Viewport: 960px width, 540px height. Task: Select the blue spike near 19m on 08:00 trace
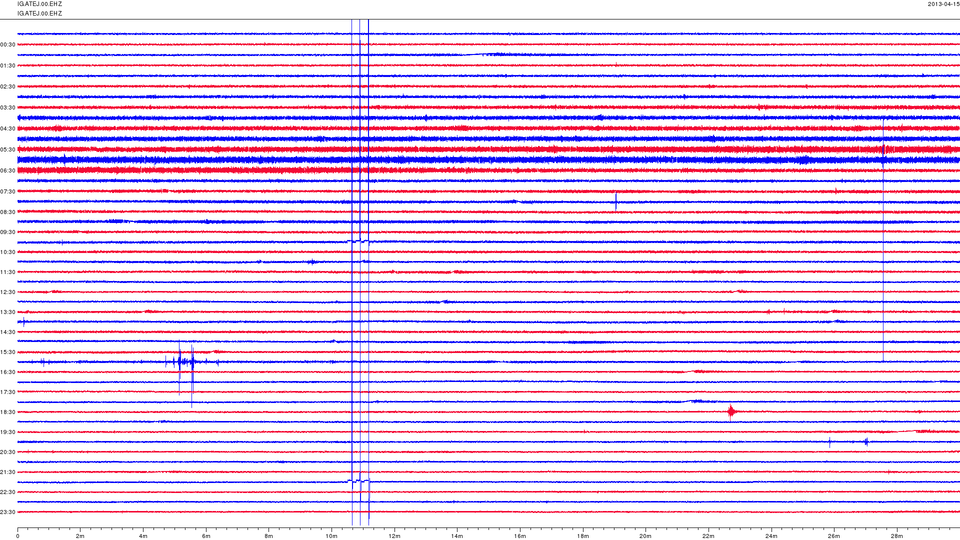pyautogui.click(x=616, y=201)
